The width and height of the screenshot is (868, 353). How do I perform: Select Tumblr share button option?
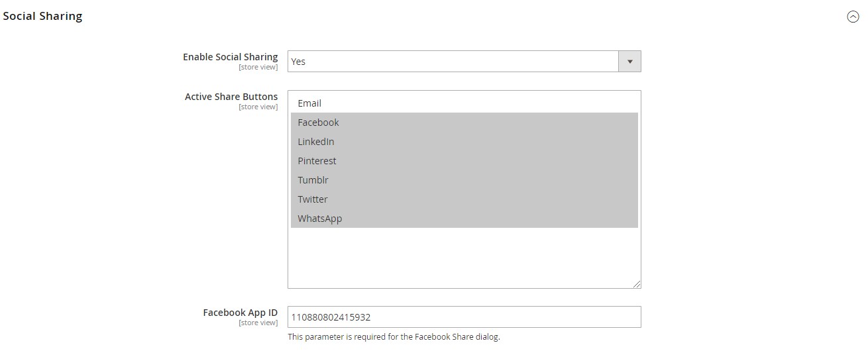(x=464, y=180)
